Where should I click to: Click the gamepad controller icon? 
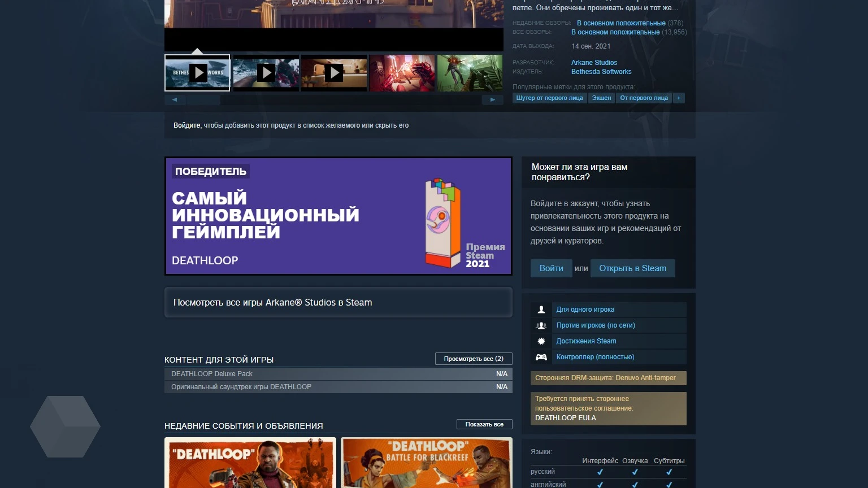pyautogui.click(x=541, y=357)
